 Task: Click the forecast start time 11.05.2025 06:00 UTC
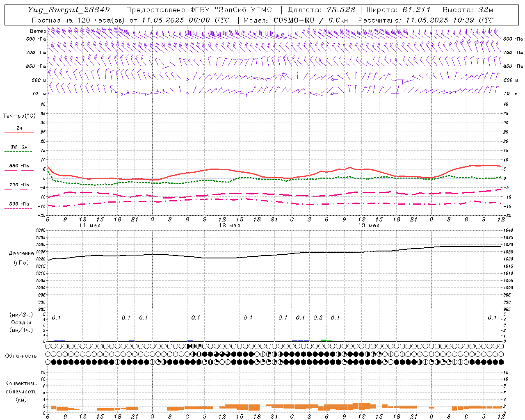point(185,20)
